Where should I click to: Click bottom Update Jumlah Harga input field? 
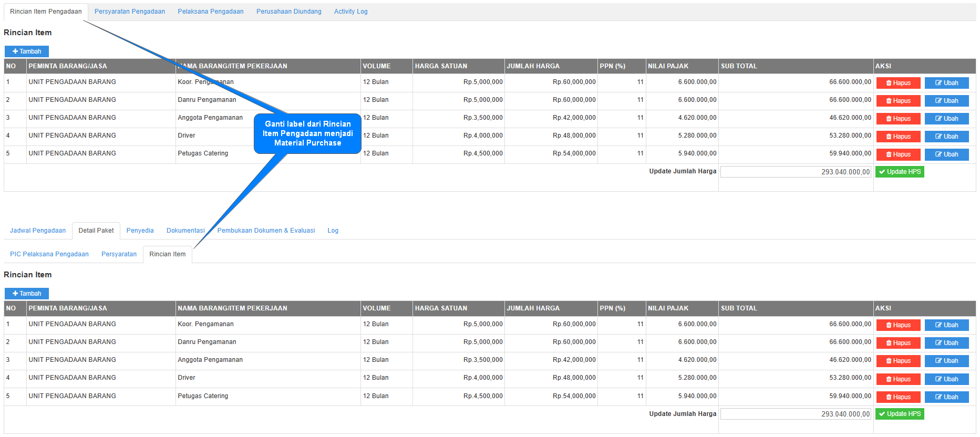tap(795, 414)
